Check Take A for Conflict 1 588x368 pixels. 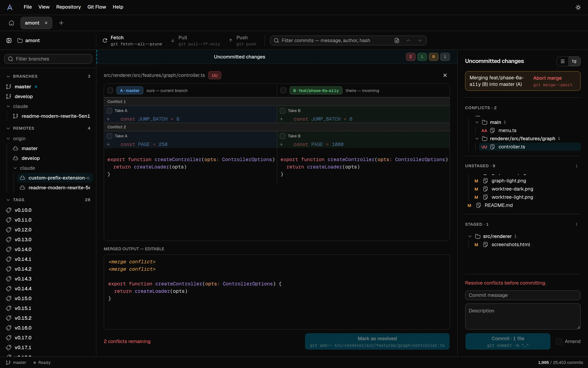(x=110, y=111)
